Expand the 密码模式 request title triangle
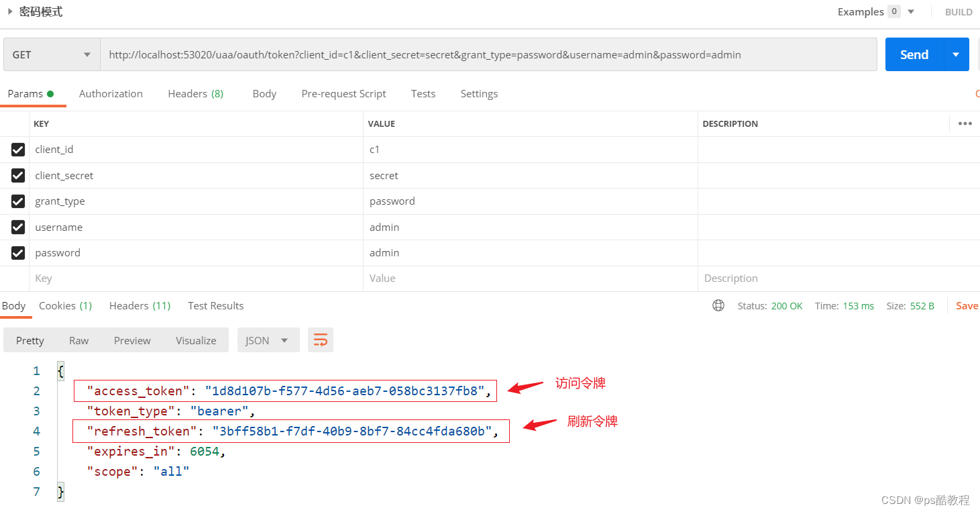This screenshot has height=512, width=980. click(10, 11)
